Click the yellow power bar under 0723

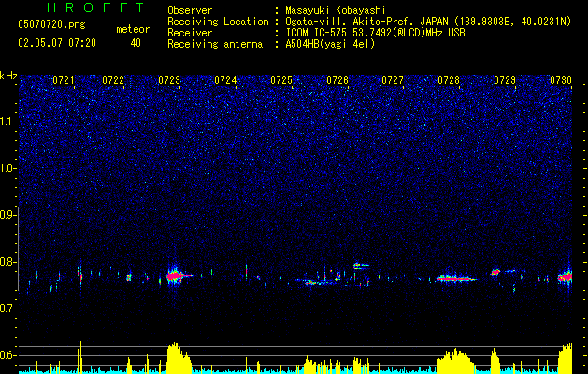(179, 358)
